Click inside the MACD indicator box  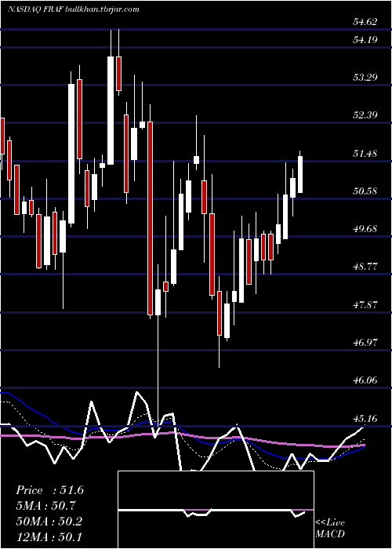pyautogui.click(x=216, y=510)
